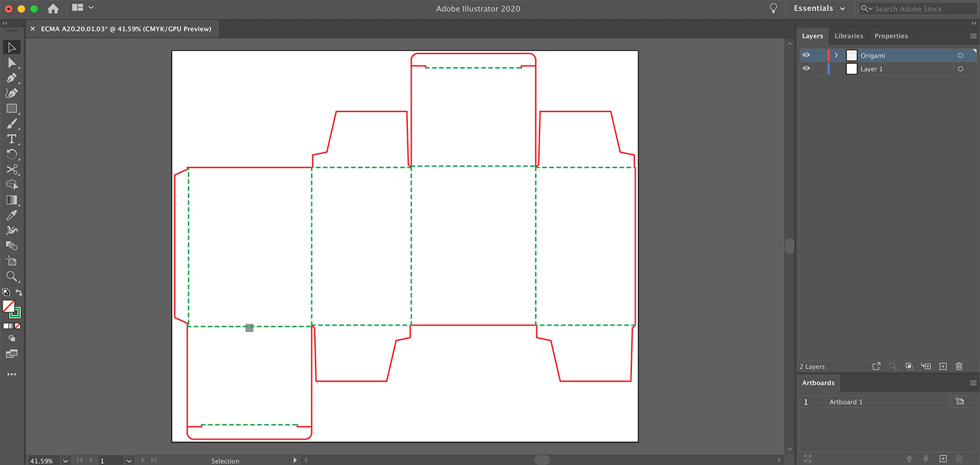Select the Type tool

(11, 139)
